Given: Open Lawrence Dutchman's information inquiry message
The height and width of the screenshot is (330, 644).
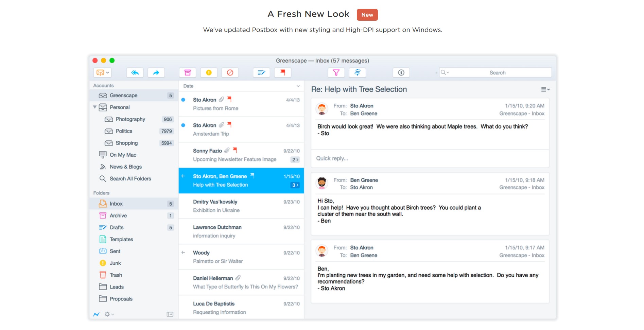Looking at the screenshot, I should (x=241, y=231).
